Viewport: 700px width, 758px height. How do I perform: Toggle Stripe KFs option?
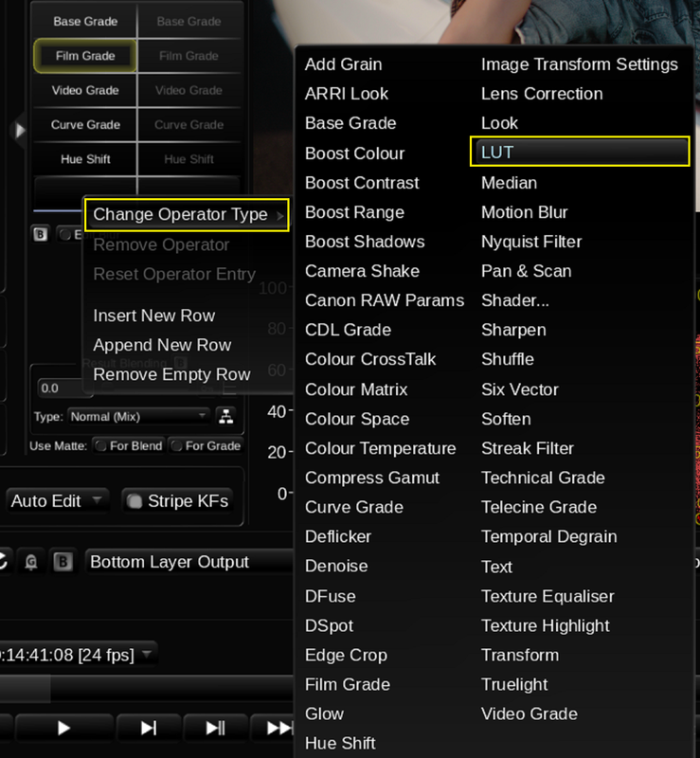coord(177,501)
